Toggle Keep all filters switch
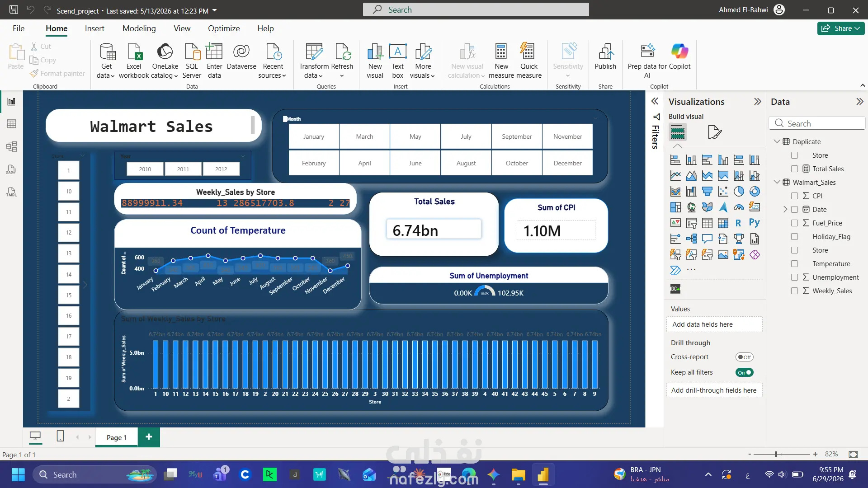This screenshot has width=868, height=488. (x=744, y=373)
